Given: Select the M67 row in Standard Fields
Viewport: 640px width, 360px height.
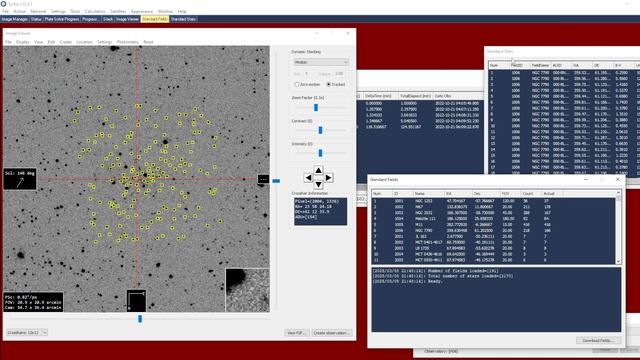Looking at the screenshot, I should (x=494, y=207).
